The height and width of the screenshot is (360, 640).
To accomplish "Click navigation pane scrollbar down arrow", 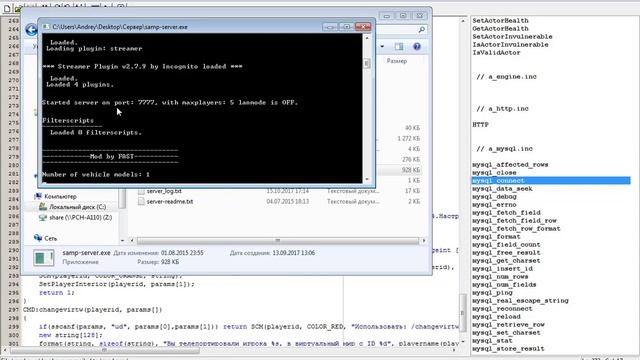I will [x=122, y=240].
